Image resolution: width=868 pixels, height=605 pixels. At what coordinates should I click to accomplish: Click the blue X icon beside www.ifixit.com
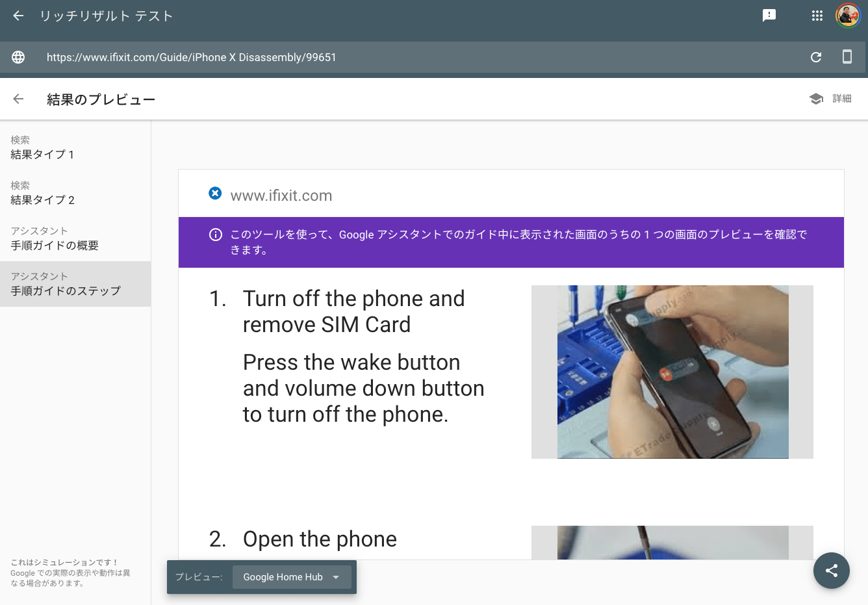click(x=215, y=193)
